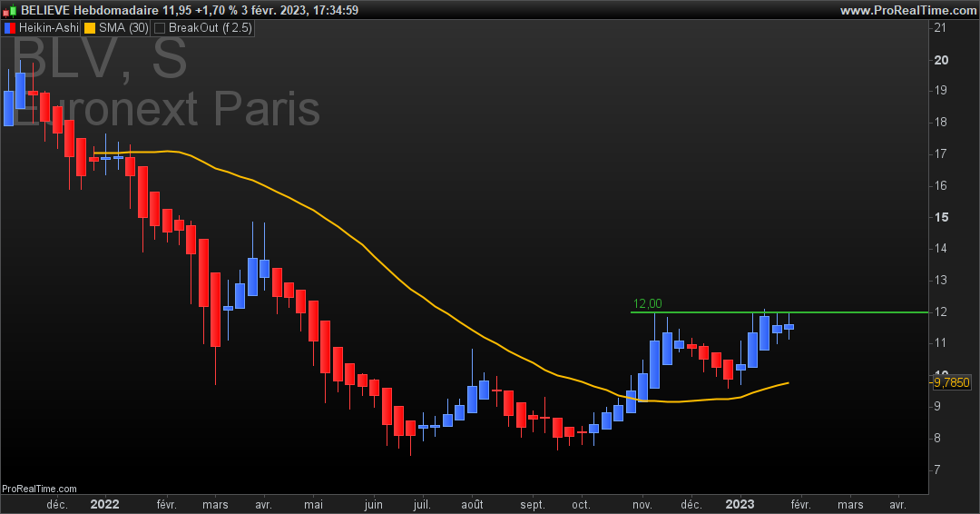The image size is (980, 514).
Task: Click the 11,95 price in the title
Action: point(176,10)
